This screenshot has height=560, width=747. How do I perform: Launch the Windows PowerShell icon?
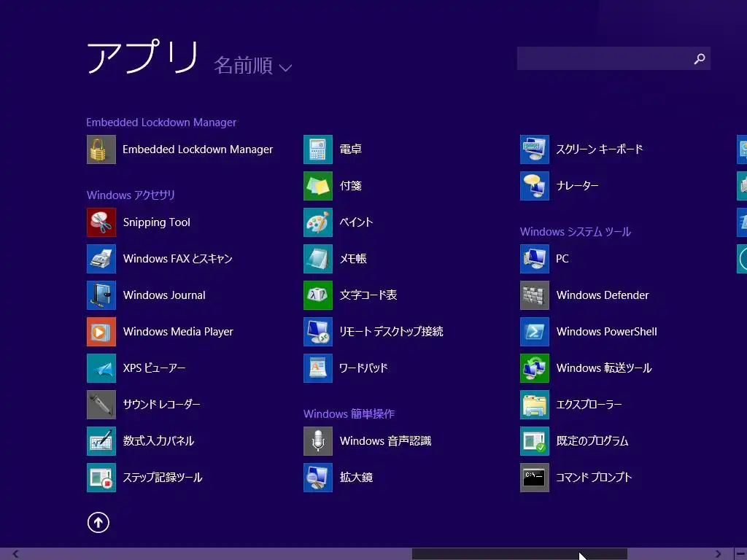coord(535,332)
